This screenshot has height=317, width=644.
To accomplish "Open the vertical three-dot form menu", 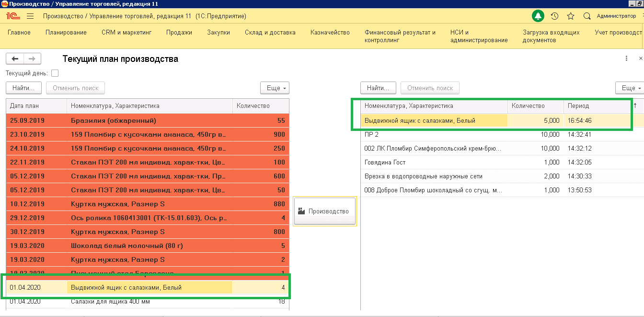I will [x=626, y=59].
